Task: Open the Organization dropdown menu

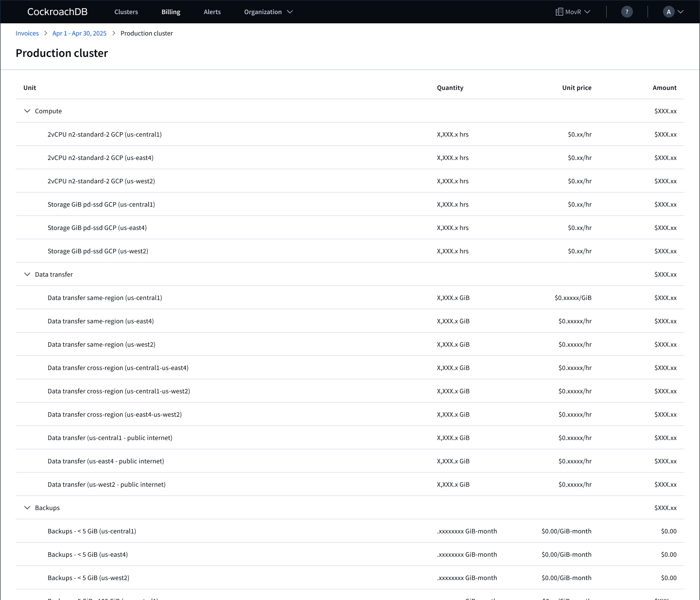Action: click(x=268, y=12)
